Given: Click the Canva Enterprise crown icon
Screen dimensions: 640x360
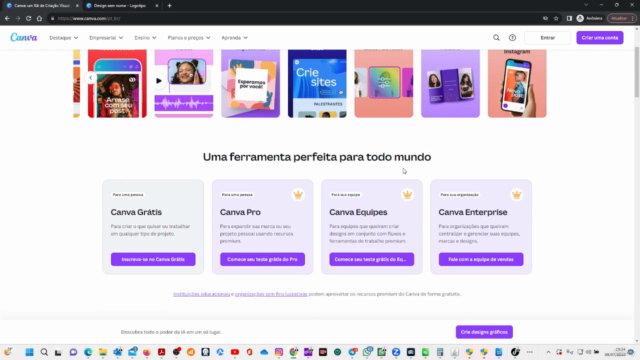Looking at the screenshot, I should click(x=517, y=195).
